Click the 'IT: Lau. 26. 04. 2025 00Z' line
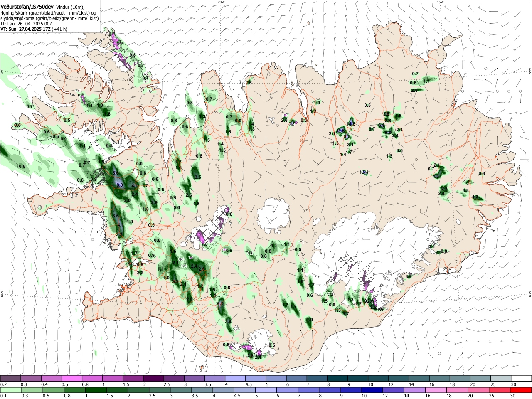 (x=26, y=24)
